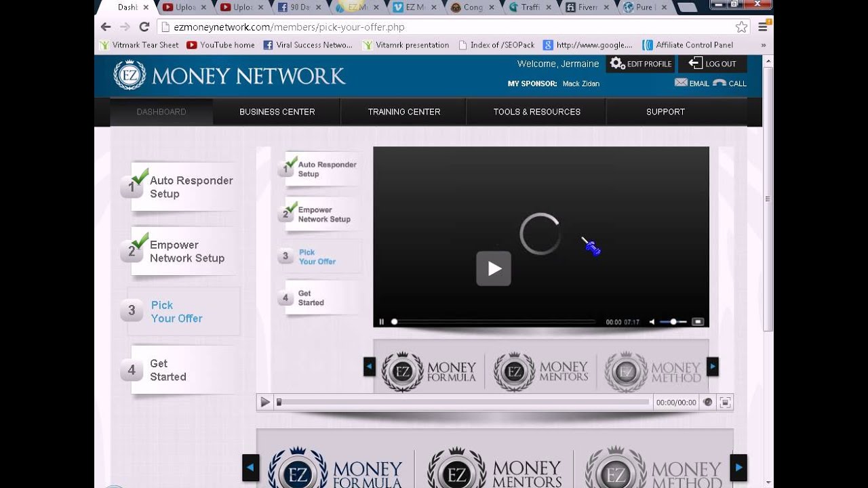Select Money Mentors logo in upper carousel
The image size is (868, 488).
(541, 371)
